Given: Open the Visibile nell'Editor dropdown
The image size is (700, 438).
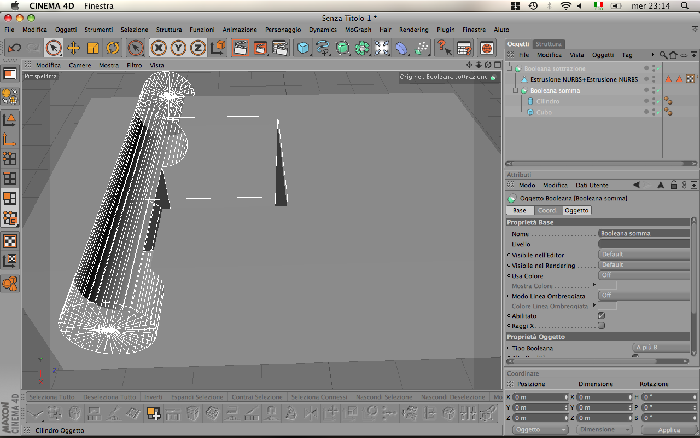Looking at the screenshot, I should coord(644,254).
